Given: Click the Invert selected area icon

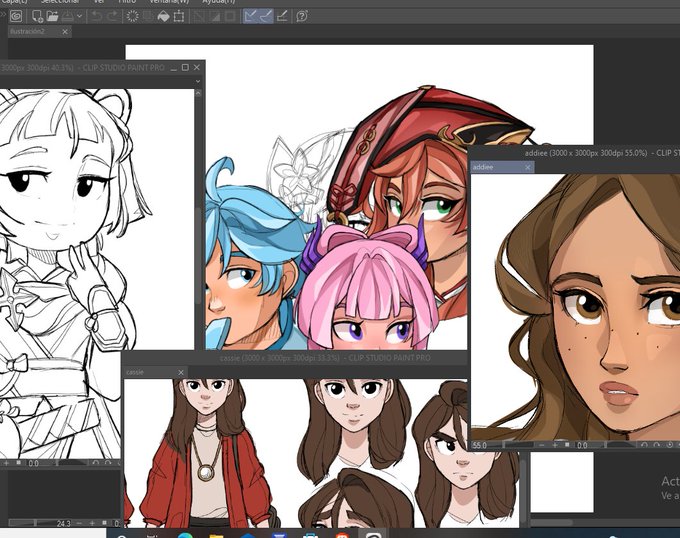Looking at the screenshot, I should 215,16.
